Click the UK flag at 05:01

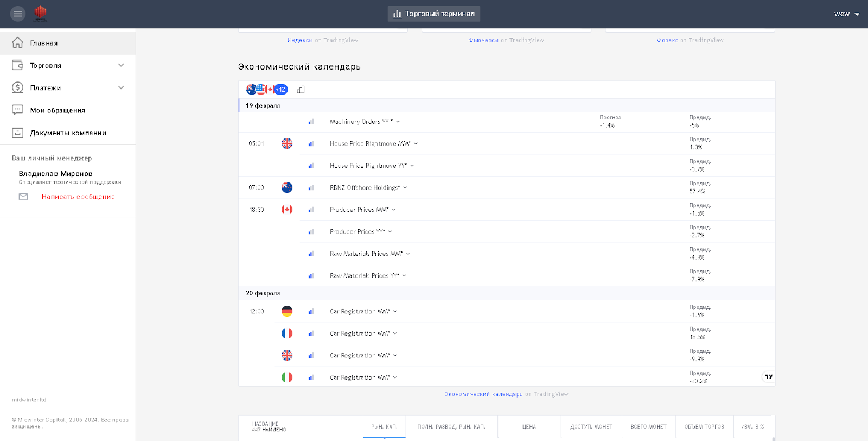(x=287, y=143)
